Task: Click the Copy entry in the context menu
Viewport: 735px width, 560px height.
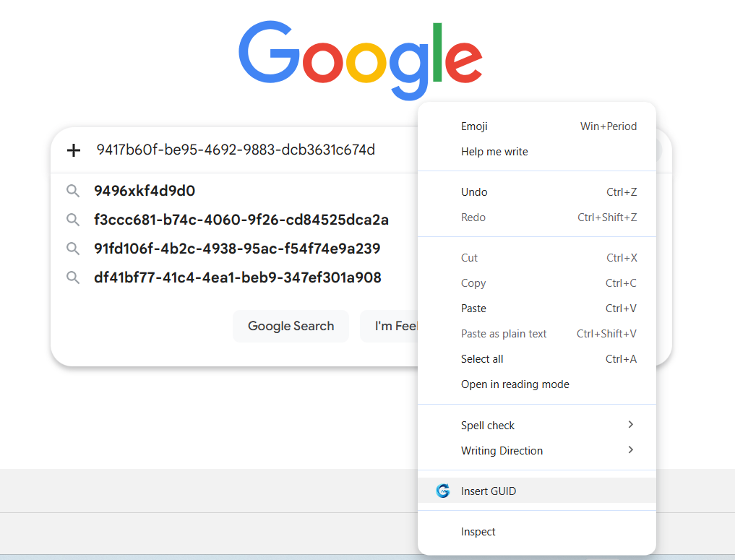Action: (x=473, y=283)
